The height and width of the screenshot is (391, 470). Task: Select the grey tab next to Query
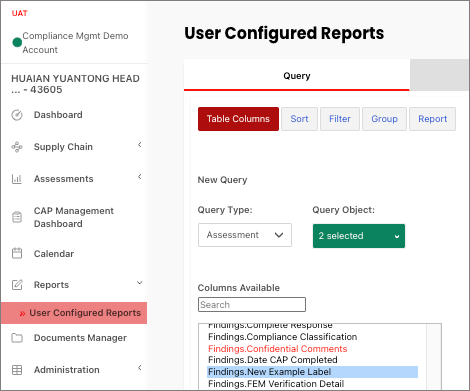(x=439, y=75)
